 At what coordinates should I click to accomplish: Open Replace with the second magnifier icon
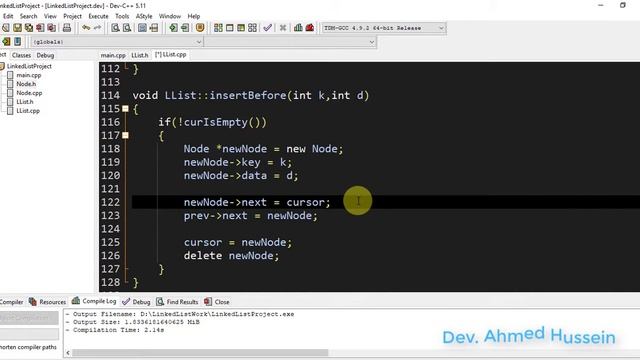[x=127, y=28]
